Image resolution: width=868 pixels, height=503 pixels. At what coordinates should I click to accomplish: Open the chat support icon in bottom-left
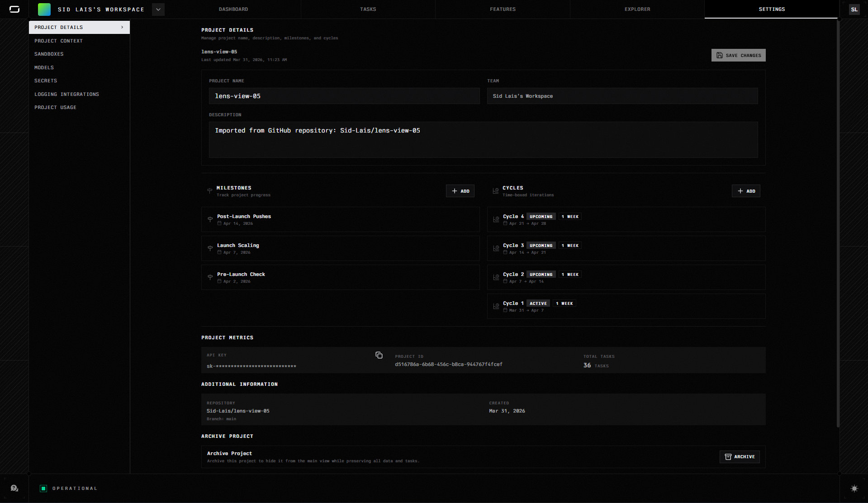(x=14, y=488)
